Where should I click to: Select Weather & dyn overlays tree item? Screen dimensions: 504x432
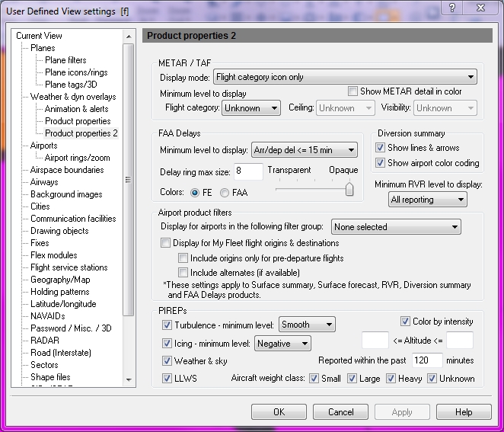click(x=73, y=97)
